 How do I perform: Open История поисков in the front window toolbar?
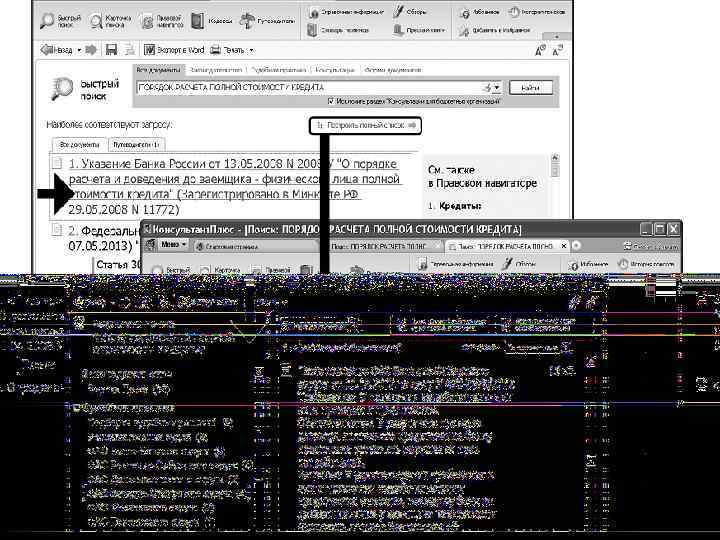coord(646,264)
